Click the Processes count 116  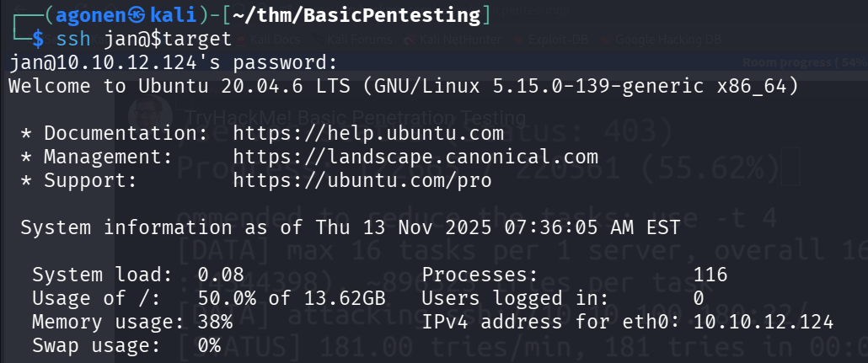[x=711, y=275]
